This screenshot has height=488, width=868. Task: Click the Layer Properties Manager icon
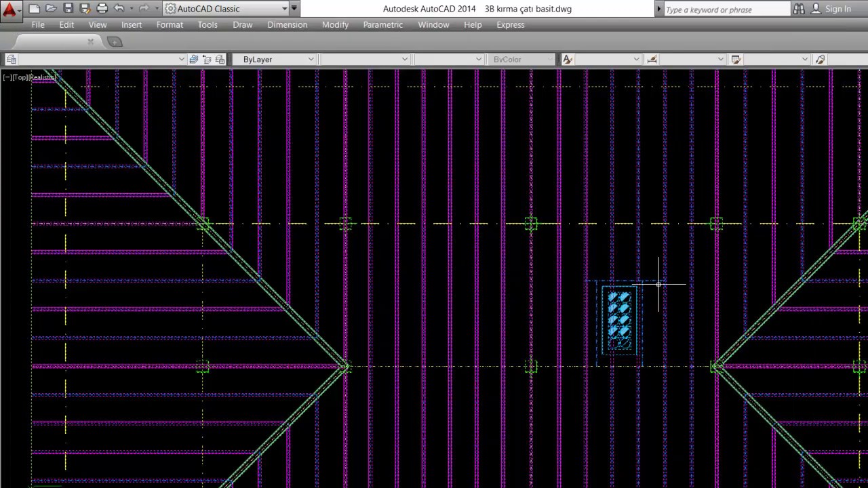point(10,60)
